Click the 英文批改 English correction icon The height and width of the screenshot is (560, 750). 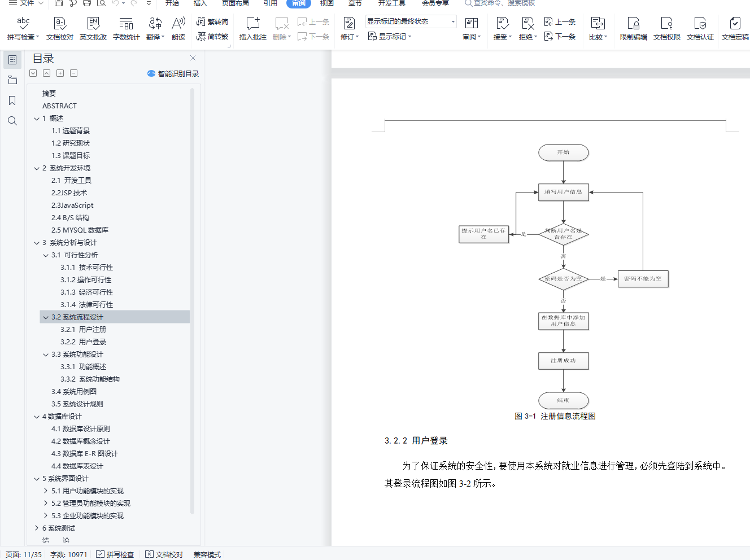pyautogui.click(x=93, y=28)
